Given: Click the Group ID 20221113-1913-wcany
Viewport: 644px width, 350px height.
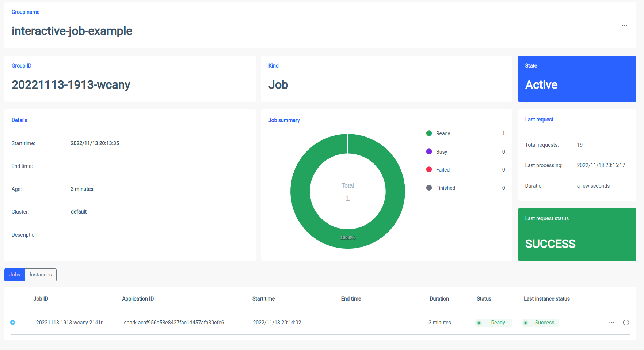Looking at the screenshot, I should [71, 85].
